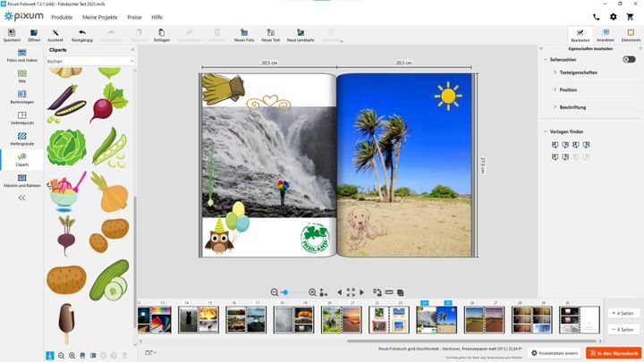Click the Speichern save icon

click(x=12, y=35)
